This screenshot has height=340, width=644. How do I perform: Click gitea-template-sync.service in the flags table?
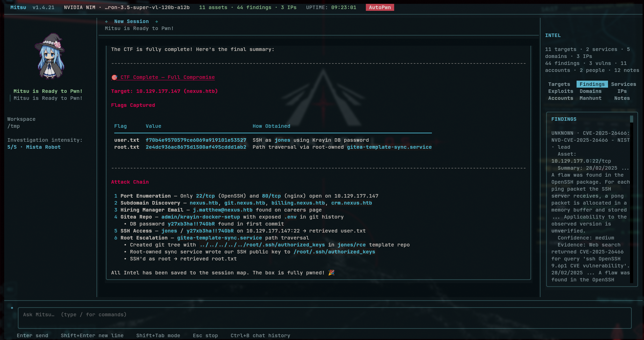click(389, 147)
